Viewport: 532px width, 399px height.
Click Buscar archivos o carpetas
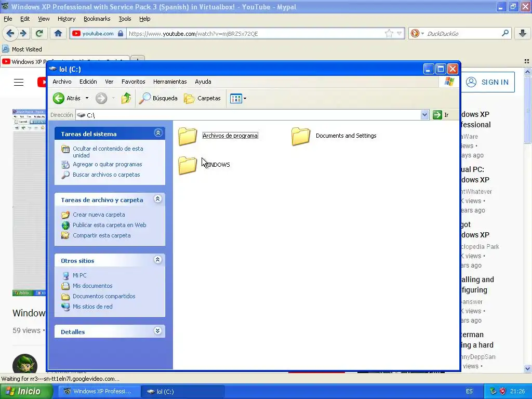(106, 175)
